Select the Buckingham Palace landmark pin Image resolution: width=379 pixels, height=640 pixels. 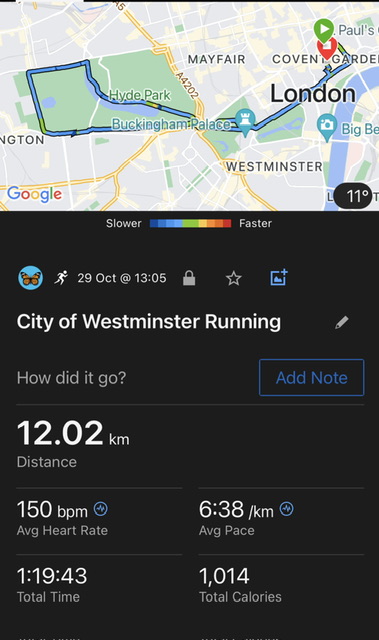coord(245,123)
